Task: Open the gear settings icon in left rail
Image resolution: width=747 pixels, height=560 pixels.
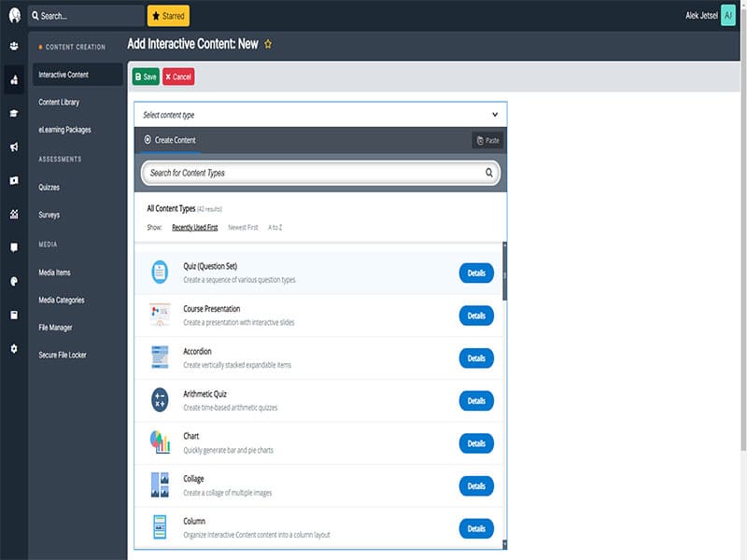Action: point(14,348)
